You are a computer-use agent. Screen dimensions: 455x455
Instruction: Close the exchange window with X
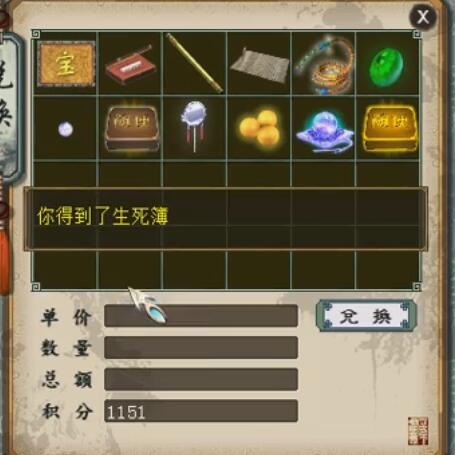423,16
